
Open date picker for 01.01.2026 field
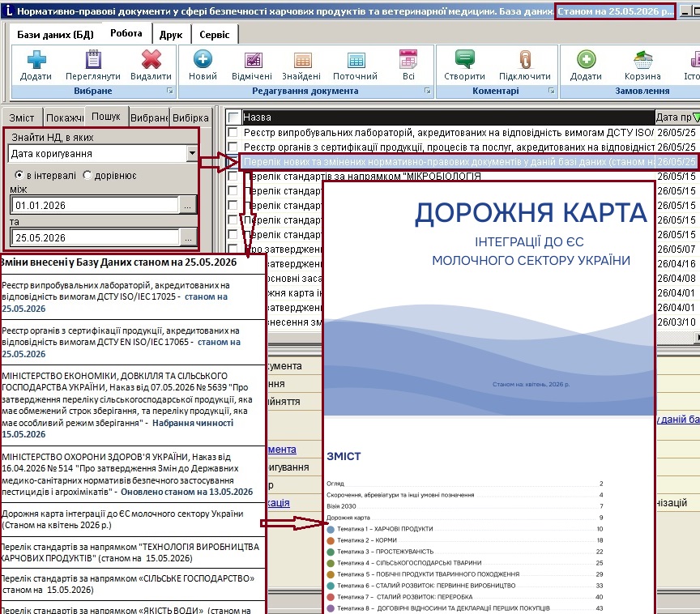188,205
